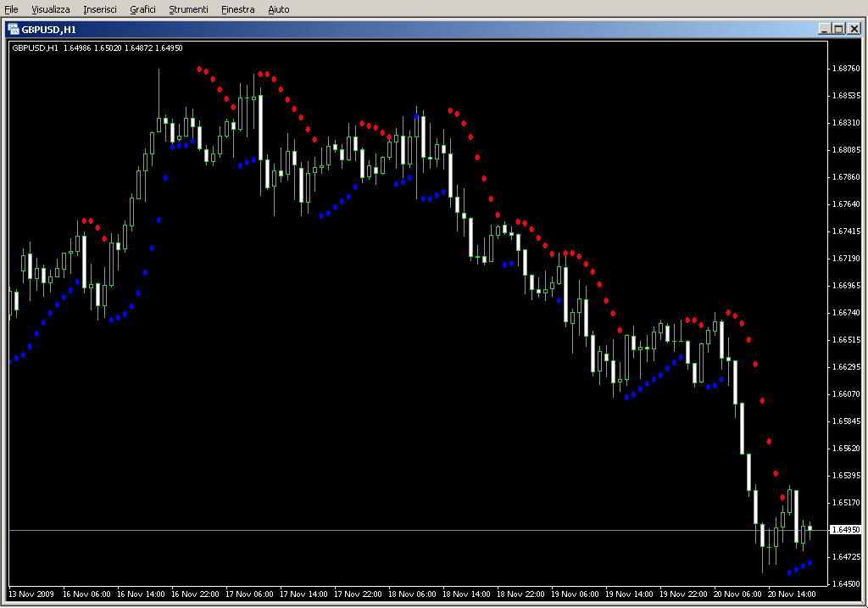Click the 1.67860 price scale label

click(x=846, y=177)
